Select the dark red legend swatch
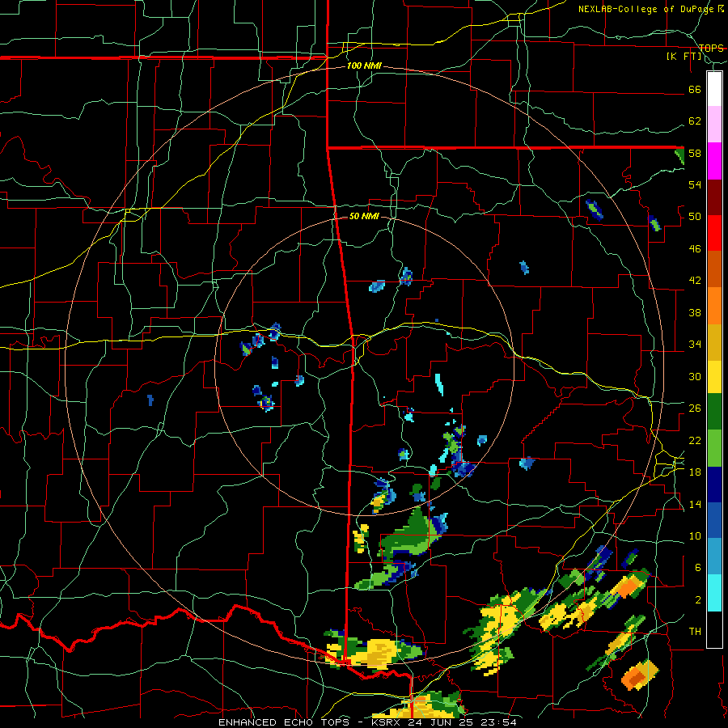The width and height of the screenshot is (728, 728). (714, 197)
